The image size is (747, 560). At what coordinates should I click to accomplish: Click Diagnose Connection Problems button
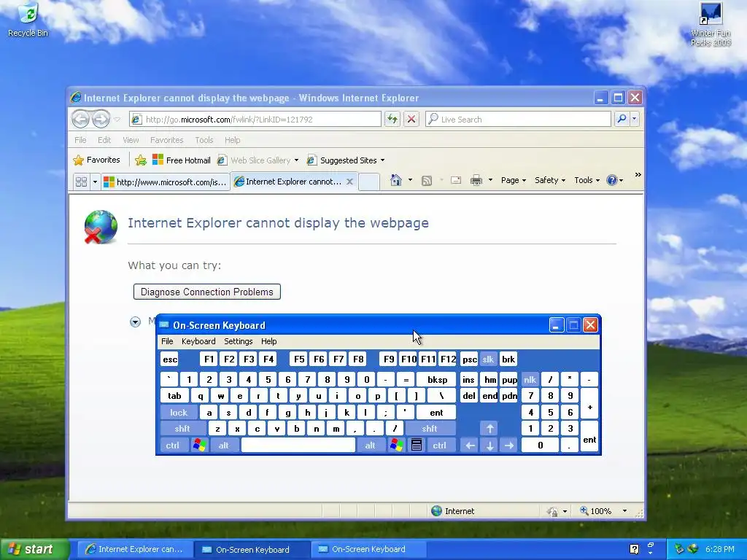tap(206, 292)
